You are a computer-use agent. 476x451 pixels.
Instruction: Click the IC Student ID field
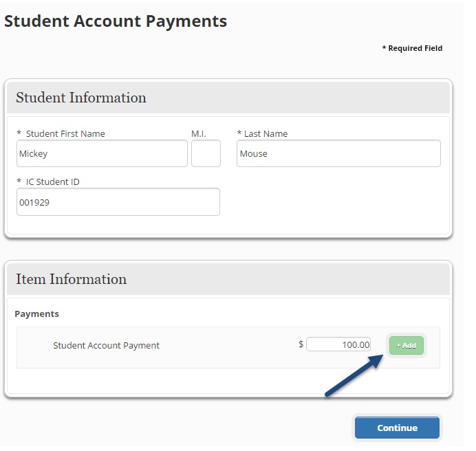[x=118, y=202]
